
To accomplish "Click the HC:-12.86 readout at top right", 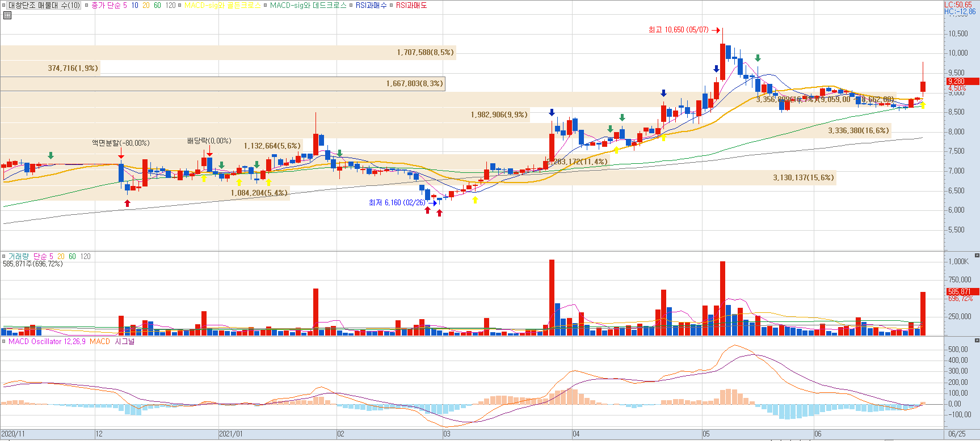I will tap(960, 11).
